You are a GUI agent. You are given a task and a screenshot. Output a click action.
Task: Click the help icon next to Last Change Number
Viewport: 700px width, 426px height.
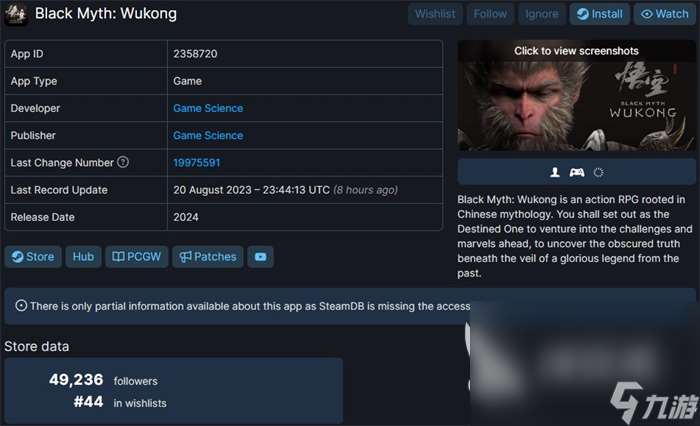pyautogui.click(x=123, y=162)
